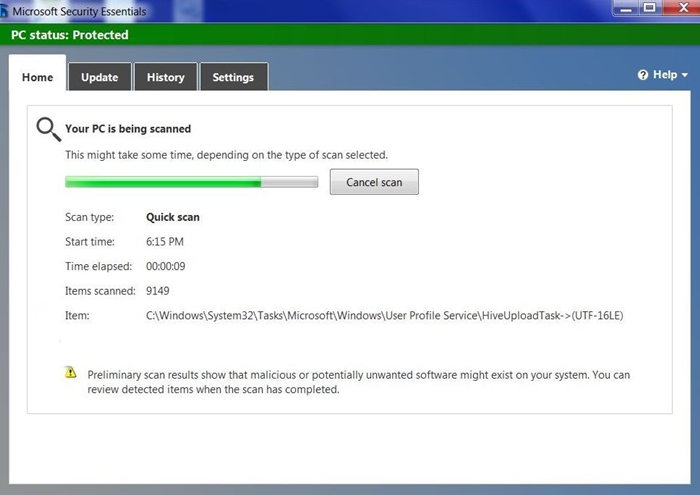The width and height of the screenshot is (700, 495).
Task: Minimize the Security Essentials window
Action: pos(626,8)
